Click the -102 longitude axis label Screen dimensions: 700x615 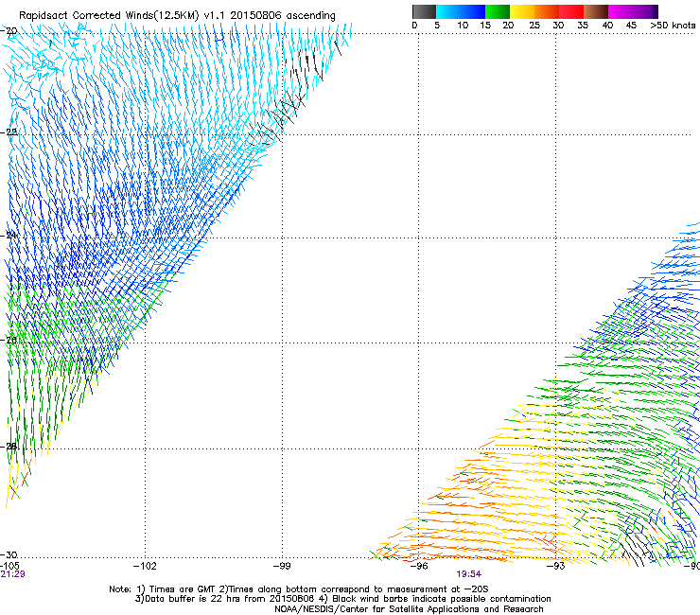(145, 566)
